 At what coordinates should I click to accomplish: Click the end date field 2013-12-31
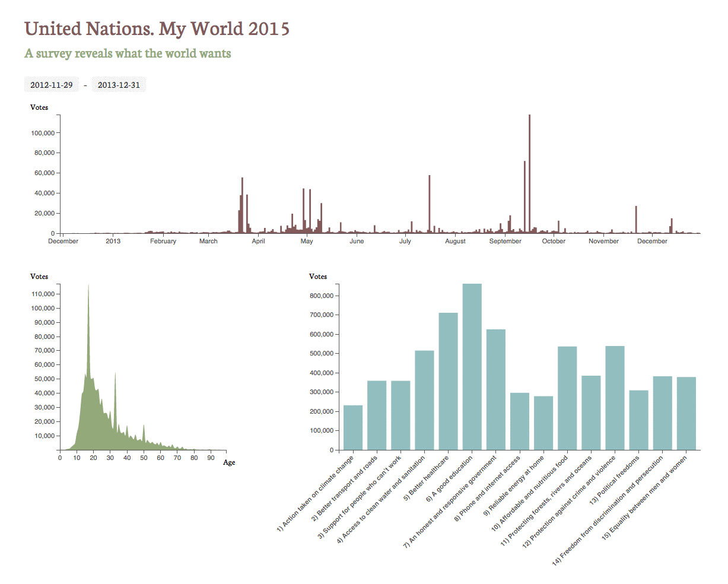click(x=119, y=85)
